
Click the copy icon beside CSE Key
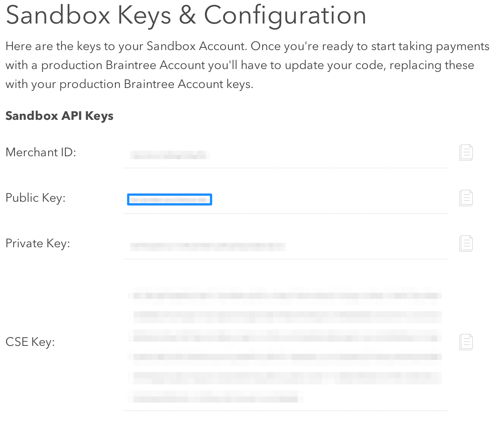[466, 342]
